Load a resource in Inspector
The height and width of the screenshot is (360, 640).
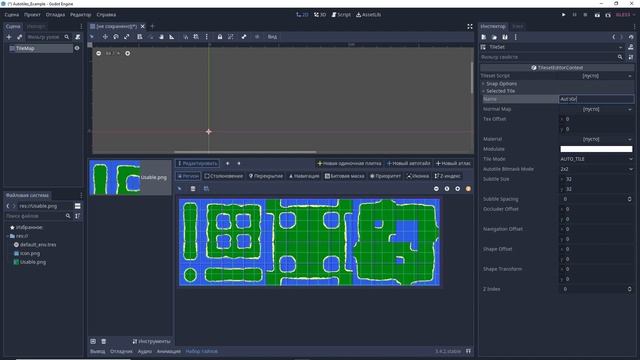pyautogui.click(x=494, y=37)
